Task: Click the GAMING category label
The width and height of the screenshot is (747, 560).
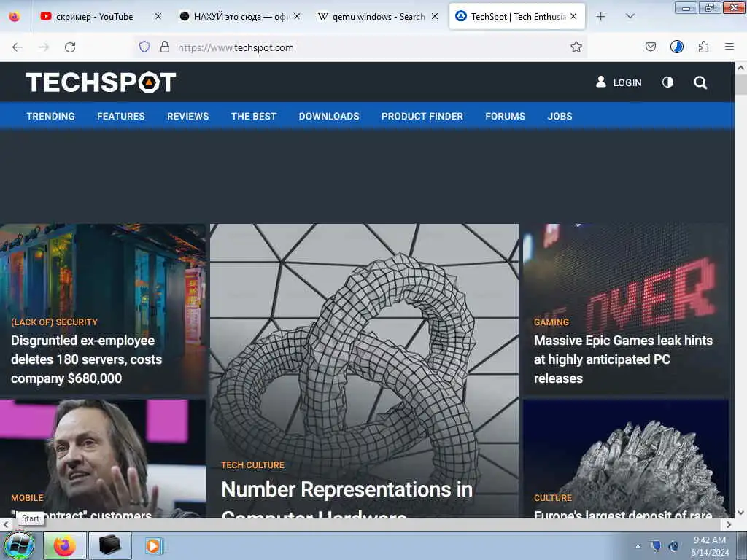Action: click(551, 322)
